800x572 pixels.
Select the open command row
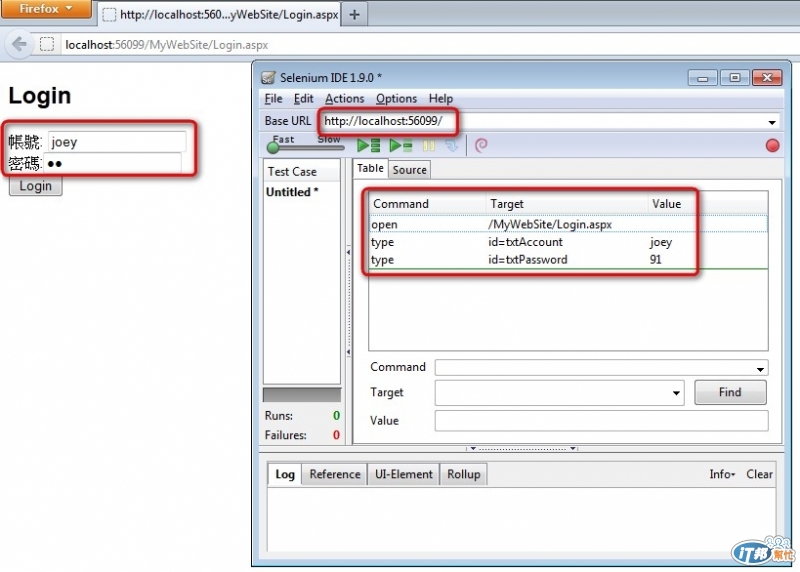click(568, 225)
